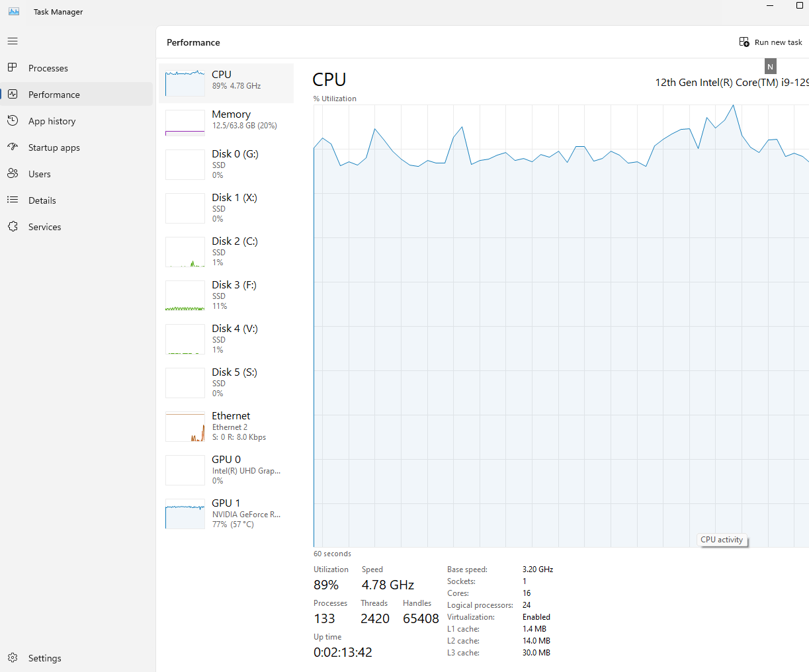
Task: Click the Startup apps gauge icon
Action: point(13,147)
